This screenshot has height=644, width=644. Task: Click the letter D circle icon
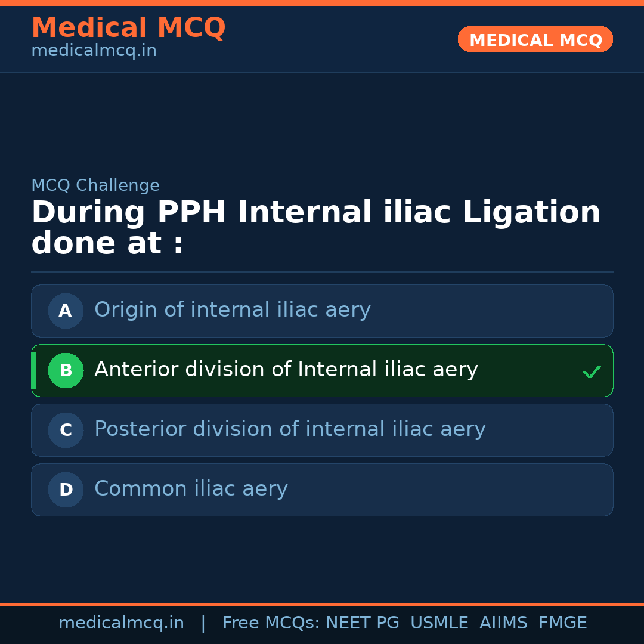pos(66,490)
